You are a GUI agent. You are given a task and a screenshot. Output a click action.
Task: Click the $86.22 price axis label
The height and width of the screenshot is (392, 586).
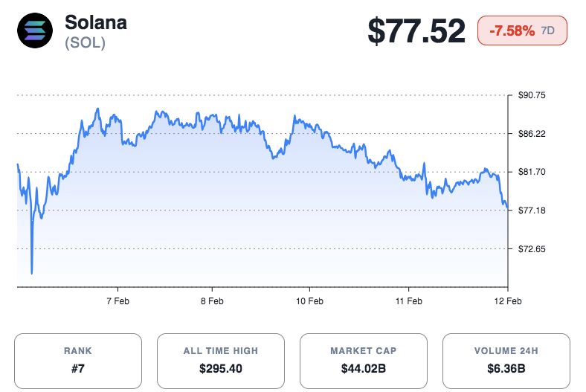(x=532, y=134)
